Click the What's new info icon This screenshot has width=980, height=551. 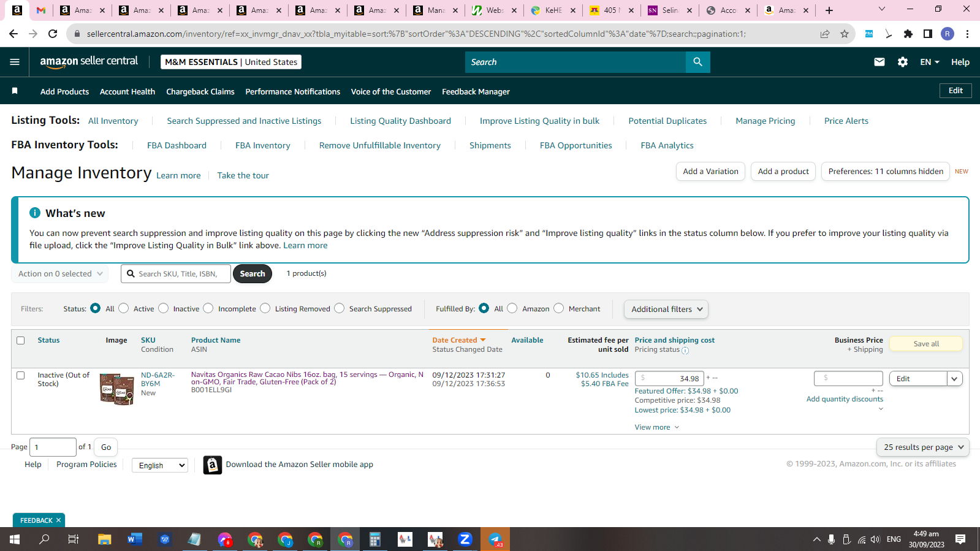[35, 213]
